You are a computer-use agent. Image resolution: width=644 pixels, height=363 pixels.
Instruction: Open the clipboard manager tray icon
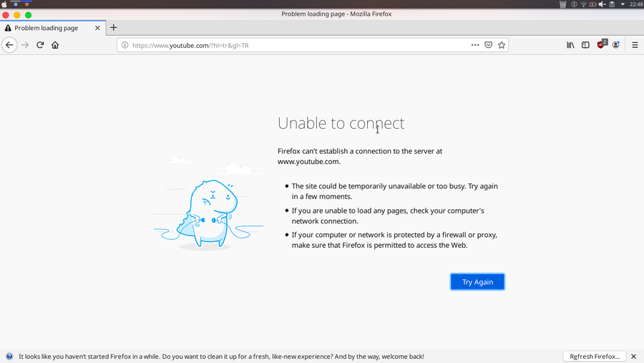pos(612,4)
